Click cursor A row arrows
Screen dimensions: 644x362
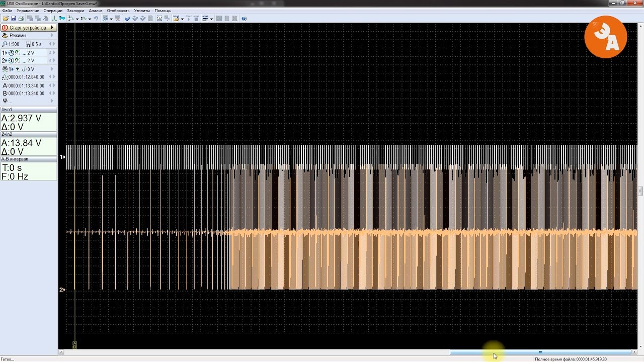[52, 85]
